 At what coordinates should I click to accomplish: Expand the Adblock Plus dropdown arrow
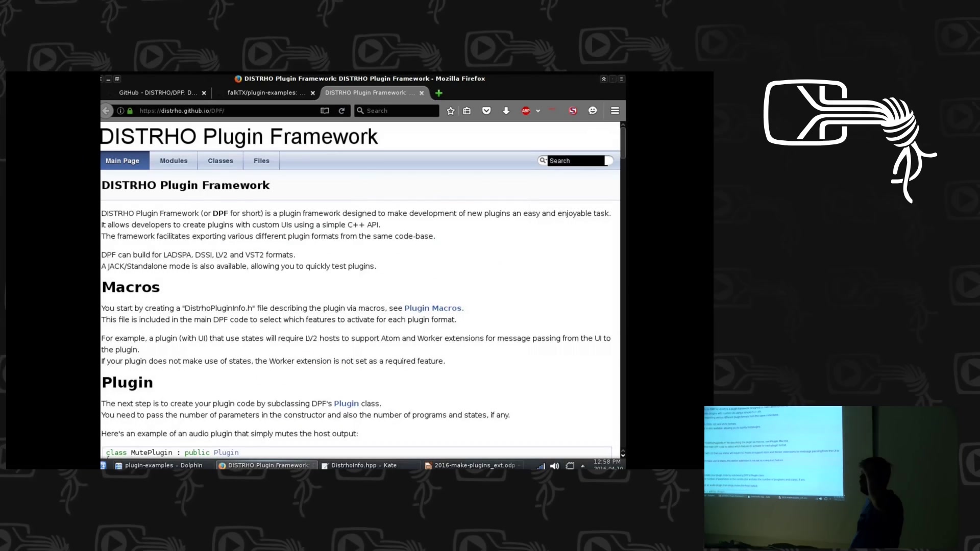point(538,111)
